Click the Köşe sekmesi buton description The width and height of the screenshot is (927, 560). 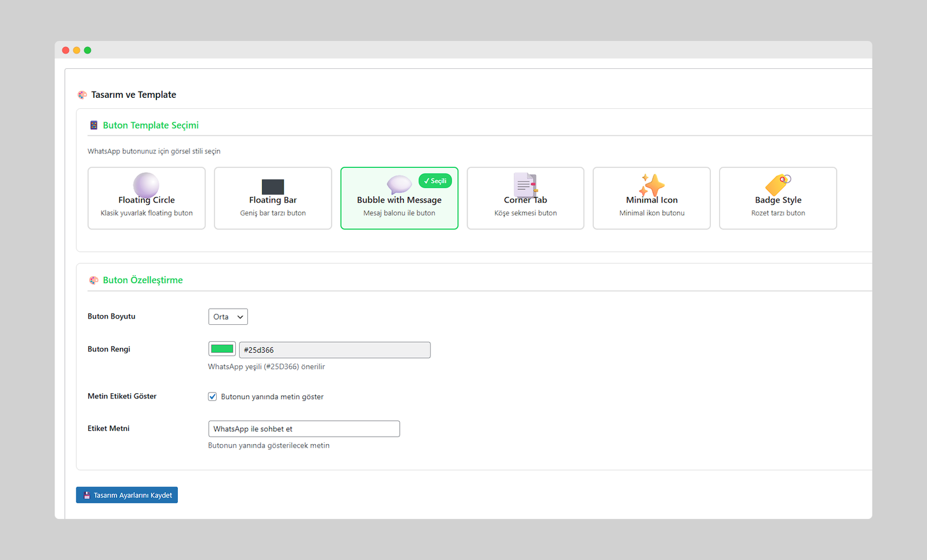pos(525,213)
